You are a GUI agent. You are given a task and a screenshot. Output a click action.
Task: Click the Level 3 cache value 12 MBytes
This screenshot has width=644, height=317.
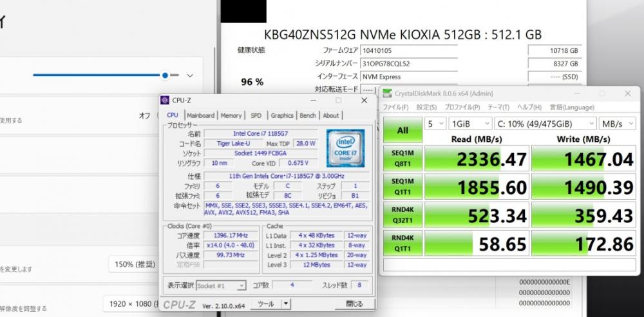click(x=316, y=265)
